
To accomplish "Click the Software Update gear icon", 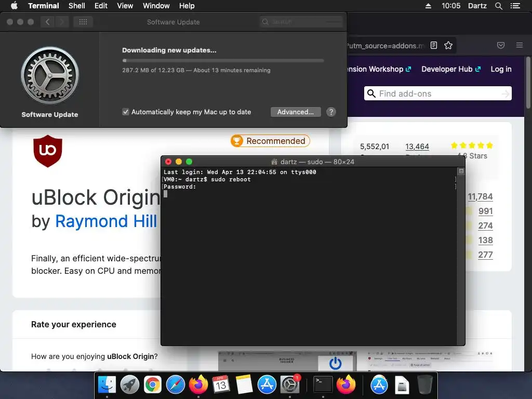I will 50,75.
